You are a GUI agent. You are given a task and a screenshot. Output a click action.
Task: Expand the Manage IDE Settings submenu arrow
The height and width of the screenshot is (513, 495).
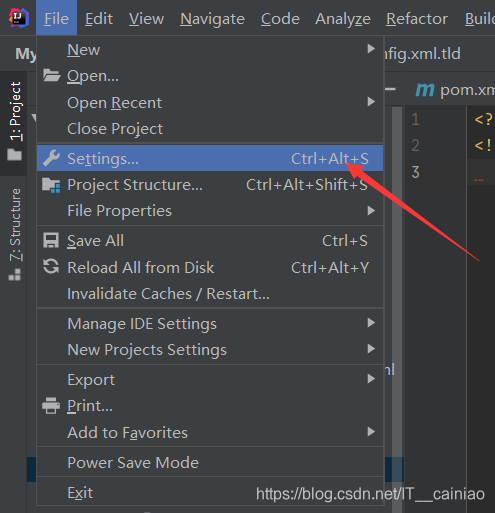[371, 322]
